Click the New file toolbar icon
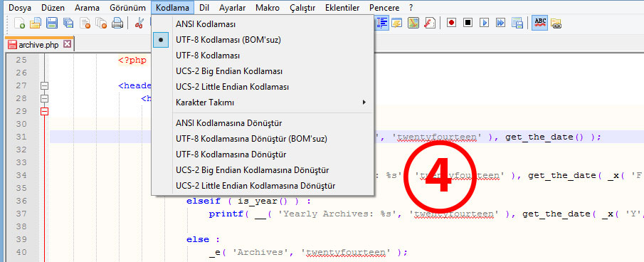The height and width of the screenshot is (262, 644). [19, 23]
